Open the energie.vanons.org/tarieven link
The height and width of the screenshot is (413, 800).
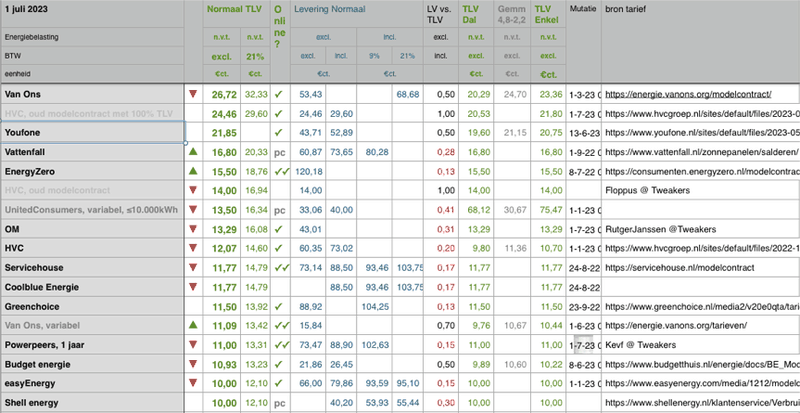677,326
